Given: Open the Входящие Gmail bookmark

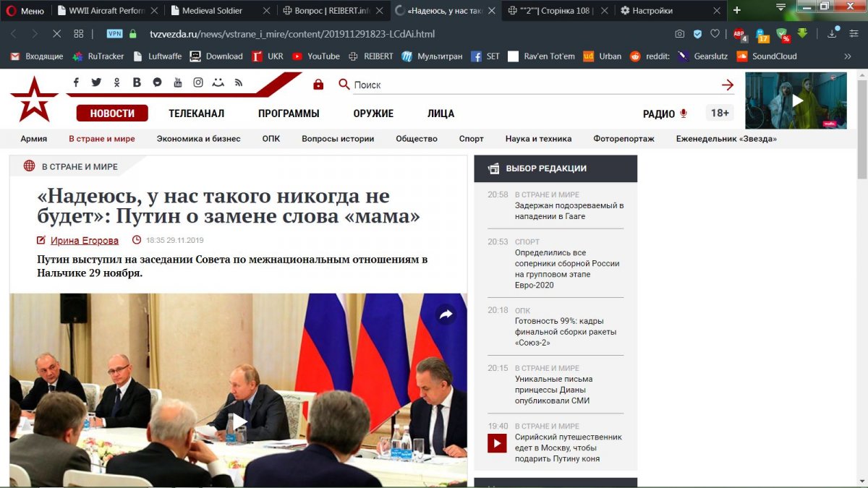Looking at the screenshot, I should pyautogui.click(x=37, y=56).
